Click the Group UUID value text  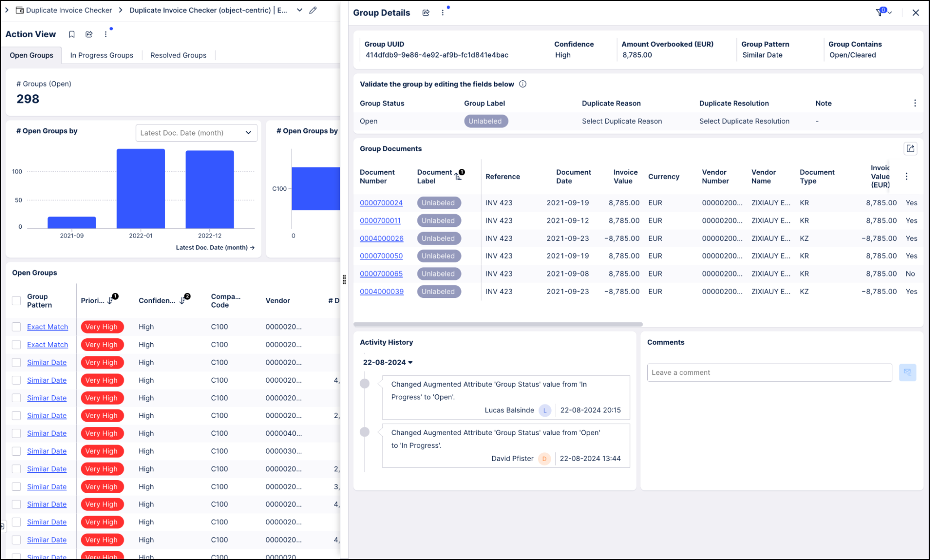[x=437, y=55]
